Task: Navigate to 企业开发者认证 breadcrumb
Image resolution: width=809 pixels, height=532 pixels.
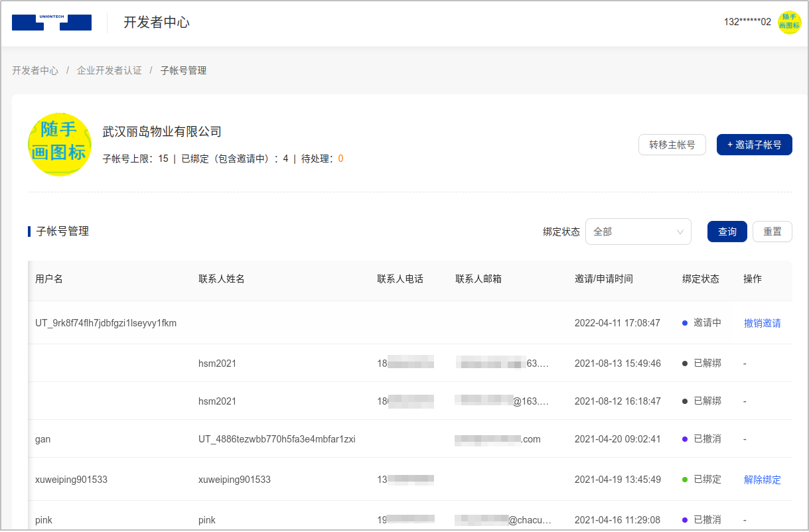Action: [110, 70]
